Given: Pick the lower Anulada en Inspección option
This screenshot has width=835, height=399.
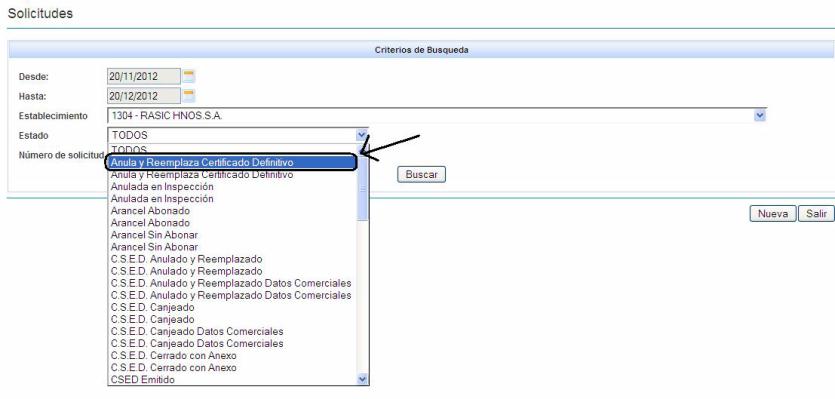Looking at the screenshot, I should (x=233, y=199).
